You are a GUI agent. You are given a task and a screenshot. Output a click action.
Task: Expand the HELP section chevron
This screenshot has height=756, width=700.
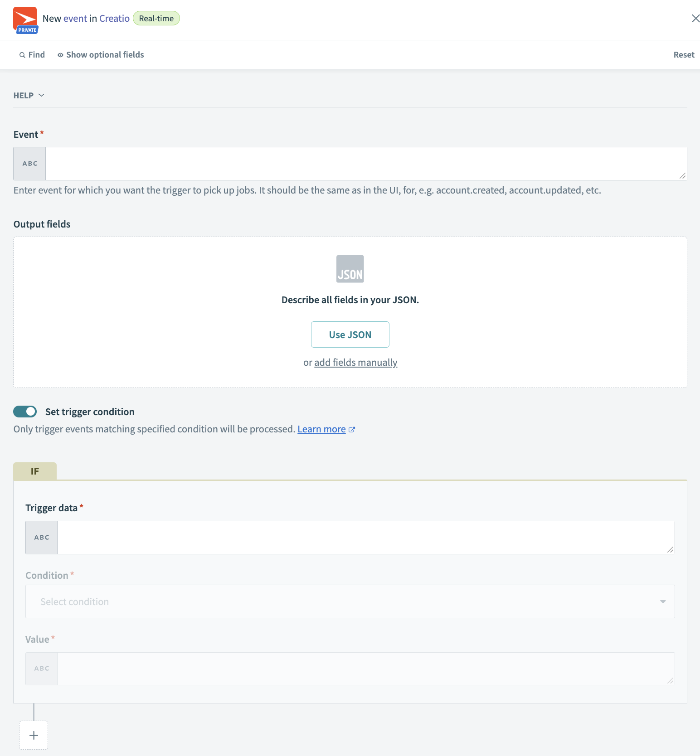coord(41,95)
